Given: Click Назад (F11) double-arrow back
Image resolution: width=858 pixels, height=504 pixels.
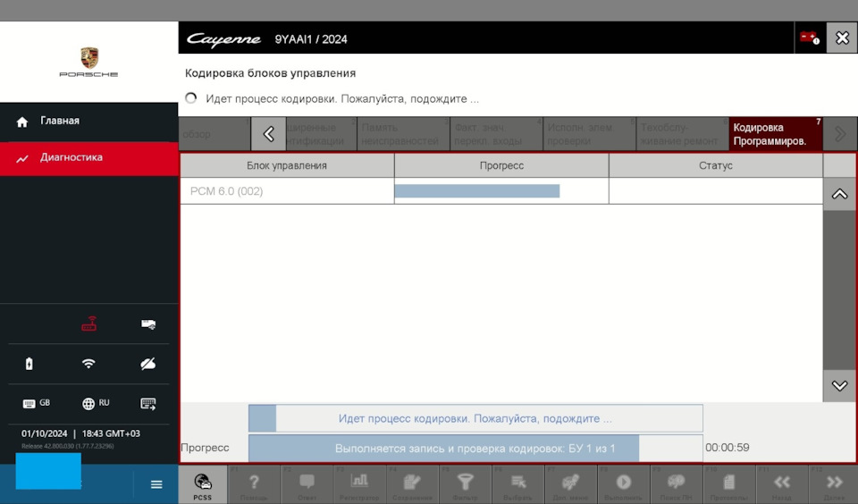Looking at the screenshot, I should [781, 485].
